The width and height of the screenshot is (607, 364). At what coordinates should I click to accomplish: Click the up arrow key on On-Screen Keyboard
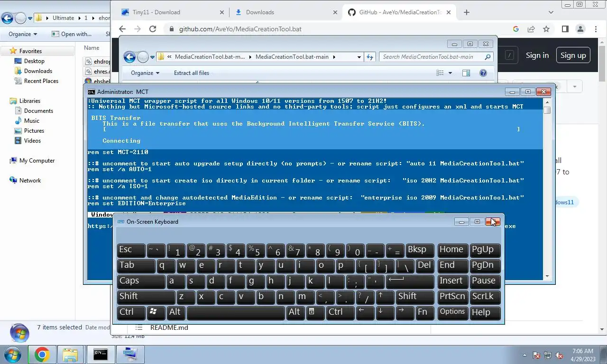point(385,296)
